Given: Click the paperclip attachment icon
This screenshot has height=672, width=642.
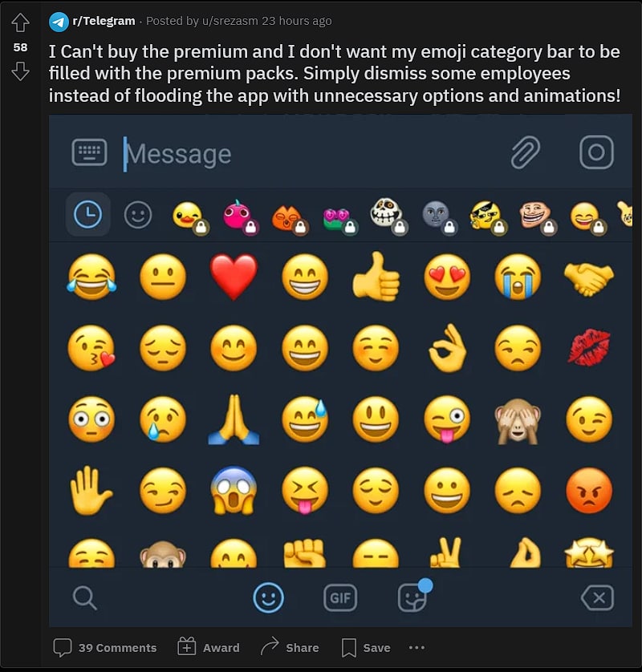Looking at the screenshot, I should tap(526, 152).
